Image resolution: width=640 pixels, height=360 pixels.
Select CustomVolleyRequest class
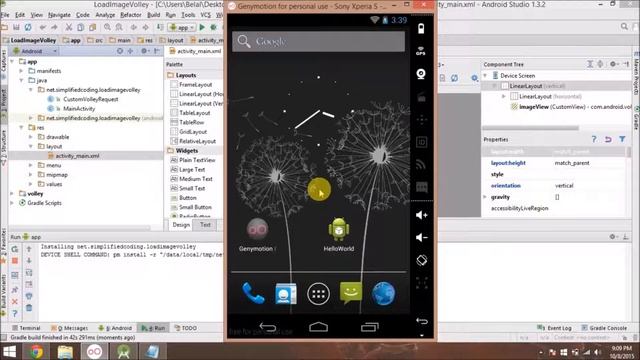[x=91, y=99]
